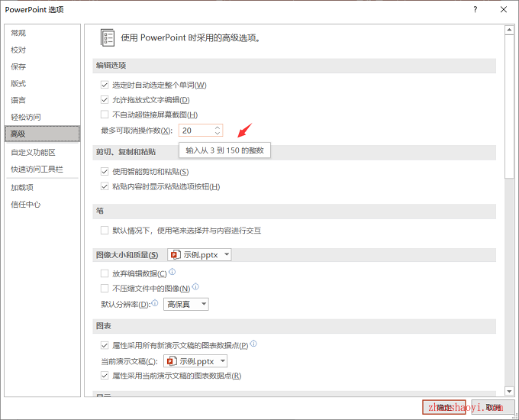Check 放弃编辑数据 option
Viewport: 519px width, 420px height.
pyautogui.click(x=105, y=273)
